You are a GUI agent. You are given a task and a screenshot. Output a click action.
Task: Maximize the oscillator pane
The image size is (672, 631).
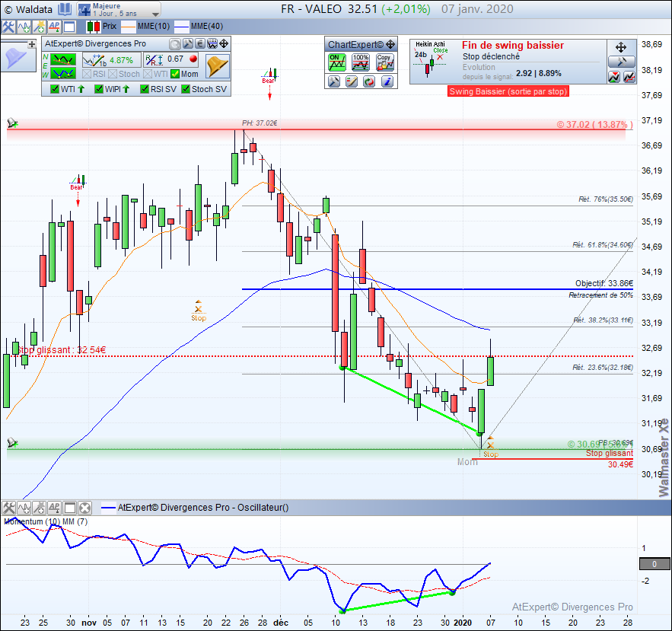coord(69,508)
